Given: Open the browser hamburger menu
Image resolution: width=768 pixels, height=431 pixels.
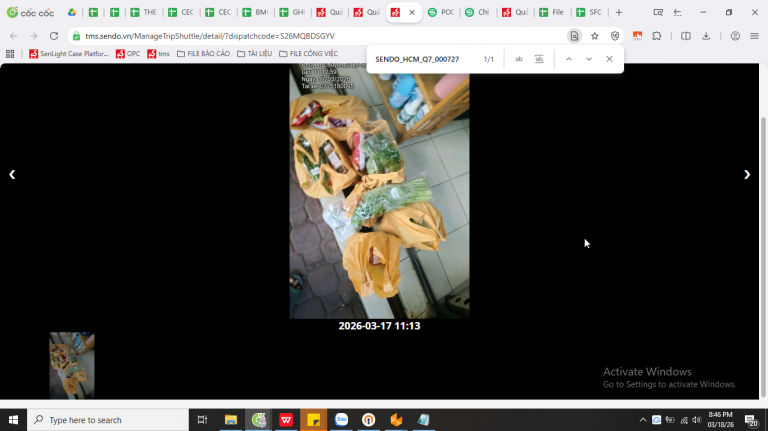Looking at the screenshot, I should click(x=754, y=36).
